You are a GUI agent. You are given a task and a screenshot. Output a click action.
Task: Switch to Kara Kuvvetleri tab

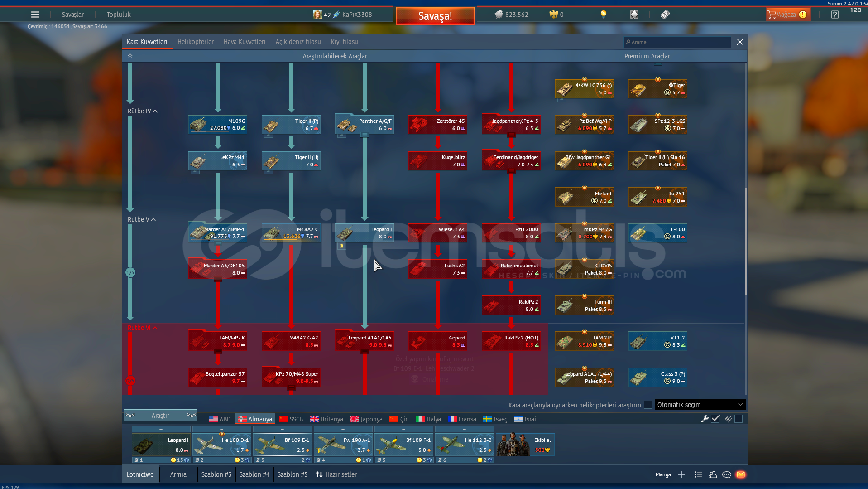[x=147, y=42]
